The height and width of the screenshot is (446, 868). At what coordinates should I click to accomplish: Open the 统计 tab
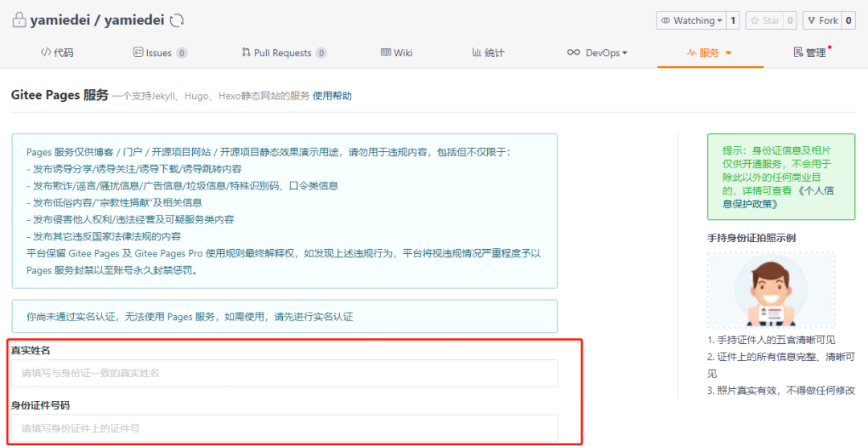(x=488, y=53)
